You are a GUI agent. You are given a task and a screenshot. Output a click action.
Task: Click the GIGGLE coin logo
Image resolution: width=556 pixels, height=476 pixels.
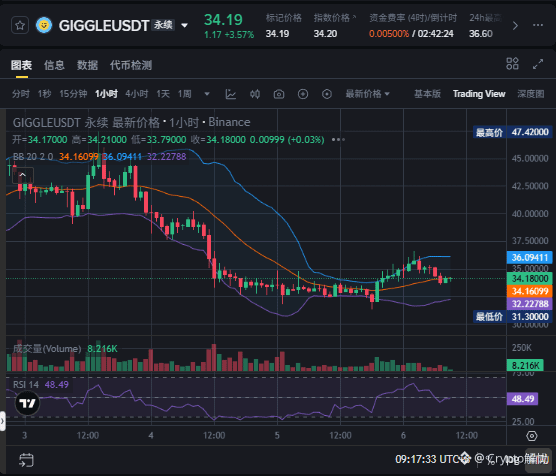(x=44, y=25)
